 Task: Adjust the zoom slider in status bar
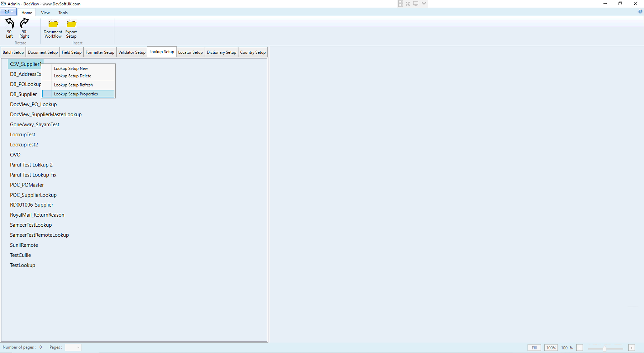point(605,348)
